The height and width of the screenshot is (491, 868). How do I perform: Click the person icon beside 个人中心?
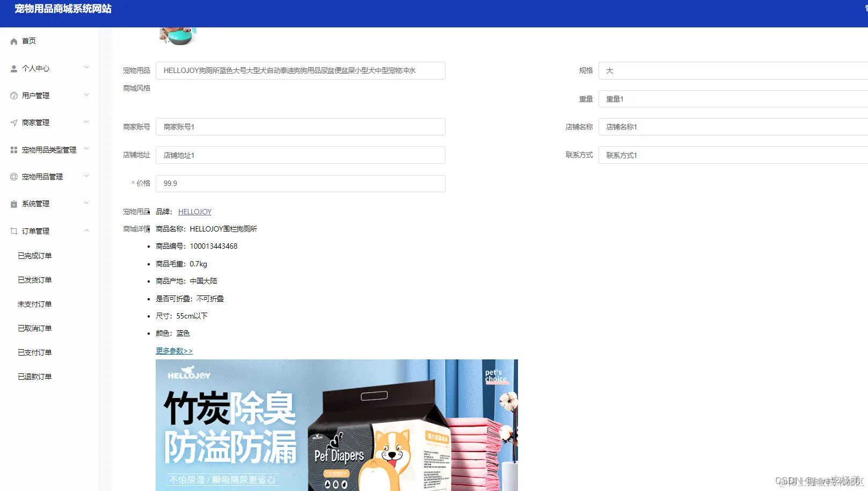point(14,69)
